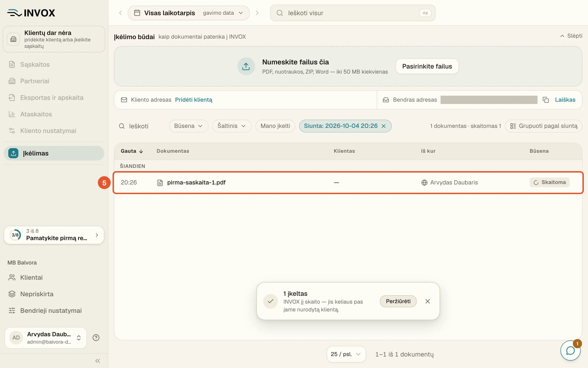Open Partneriai in the sidebar
588x368 pixels.
54,81
